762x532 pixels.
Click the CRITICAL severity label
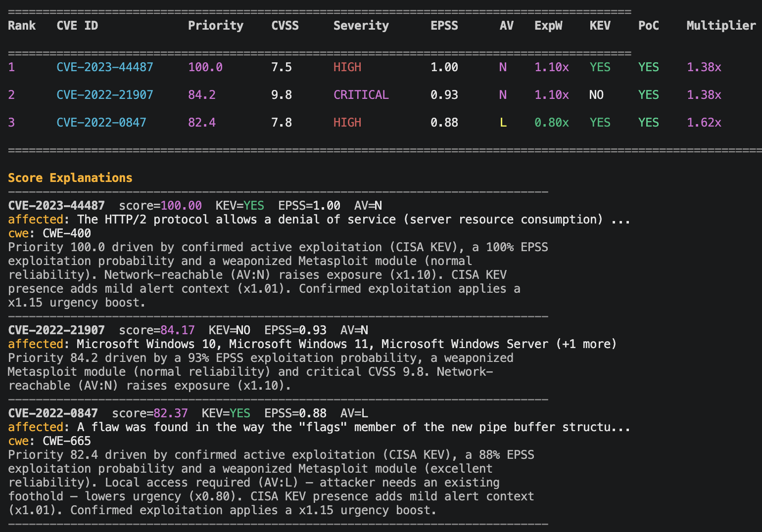(x=361, y=94)
